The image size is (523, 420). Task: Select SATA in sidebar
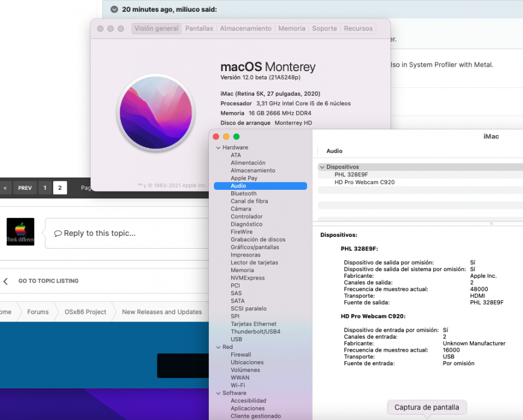[x=237, y=301]
